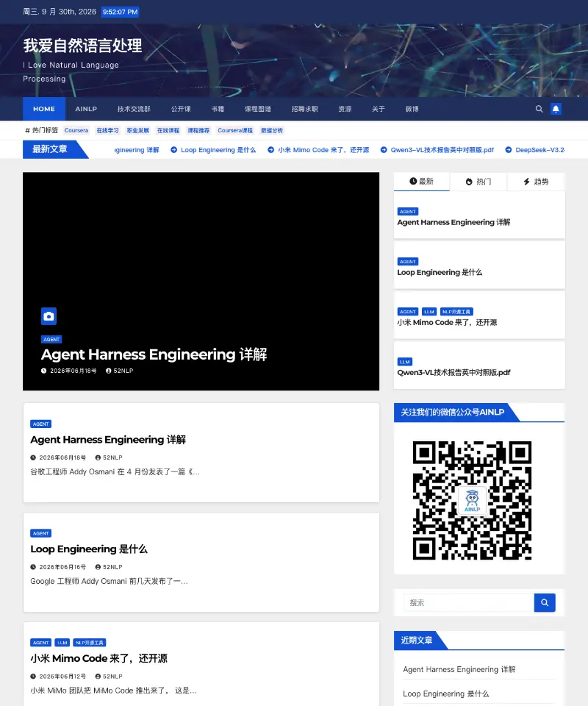This screenshot has height=706, width=588.
Task: Click the notification bell icon
Action: (x=556, y=109)
